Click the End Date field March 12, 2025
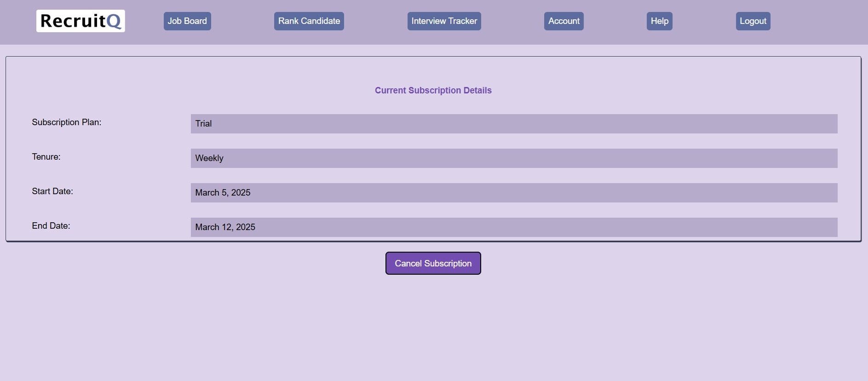Image resolution: width=868 pixels, height=381 pixels. (x=514, y=227)
